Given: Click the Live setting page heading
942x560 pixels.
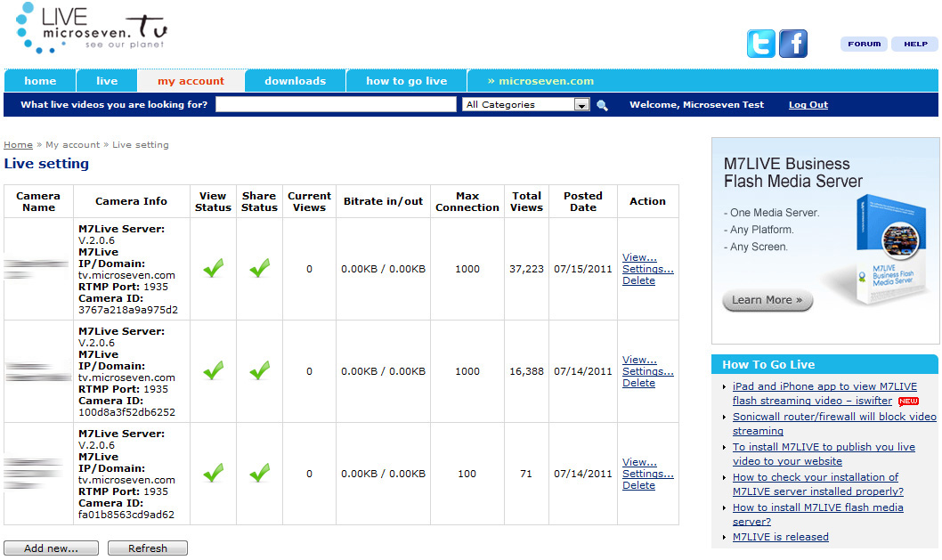Looking at the screenshot, I should pyautogui.click(x=46, y=164).
